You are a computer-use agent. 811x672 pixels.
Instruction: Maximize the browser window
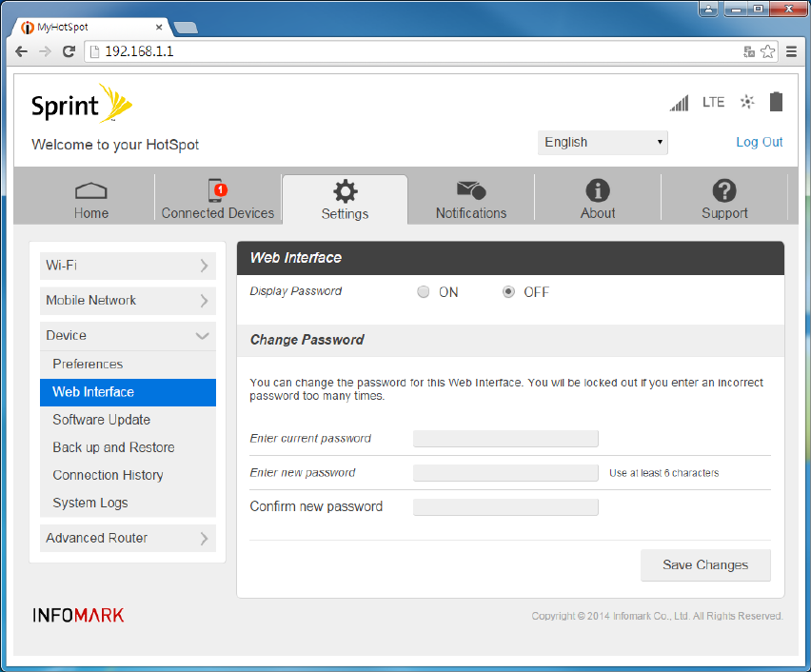(759, 9)
